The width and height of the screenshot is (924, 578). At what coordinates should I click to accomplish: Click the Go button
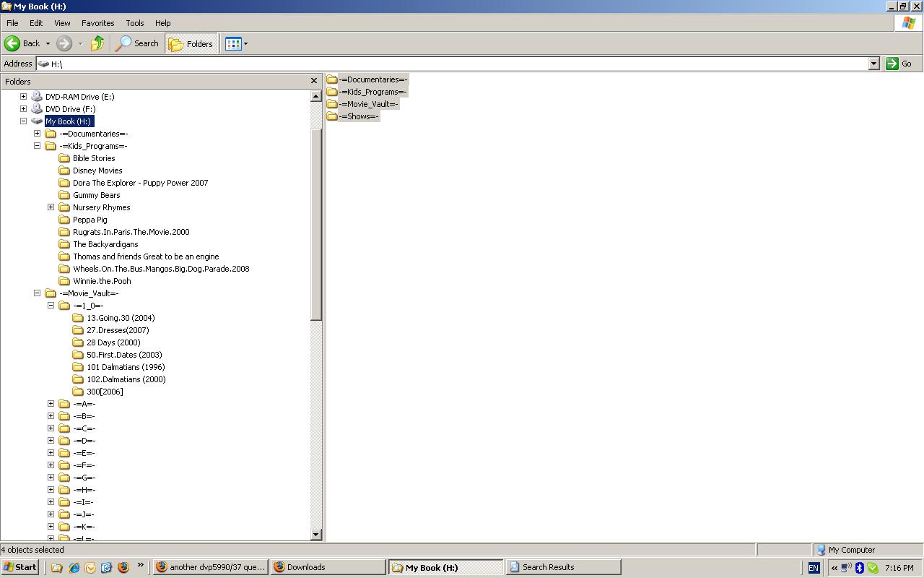tap(899, 64)
